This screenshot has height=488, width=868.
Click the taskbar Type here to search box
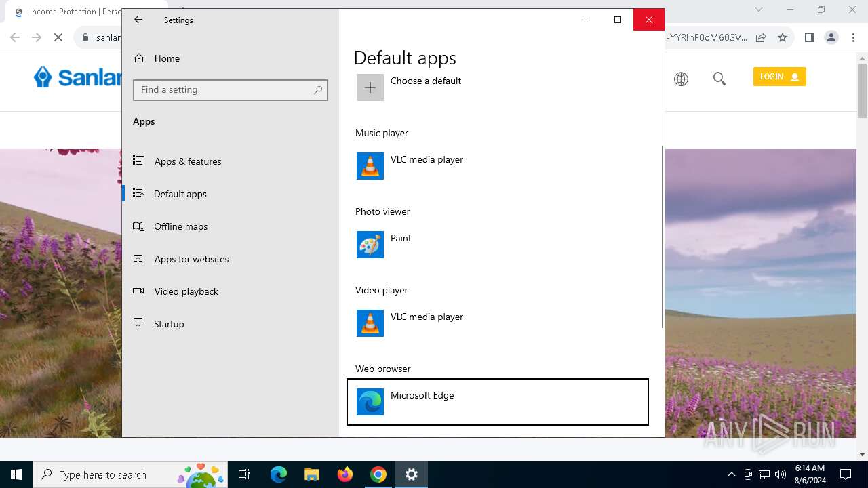[130, 474]
